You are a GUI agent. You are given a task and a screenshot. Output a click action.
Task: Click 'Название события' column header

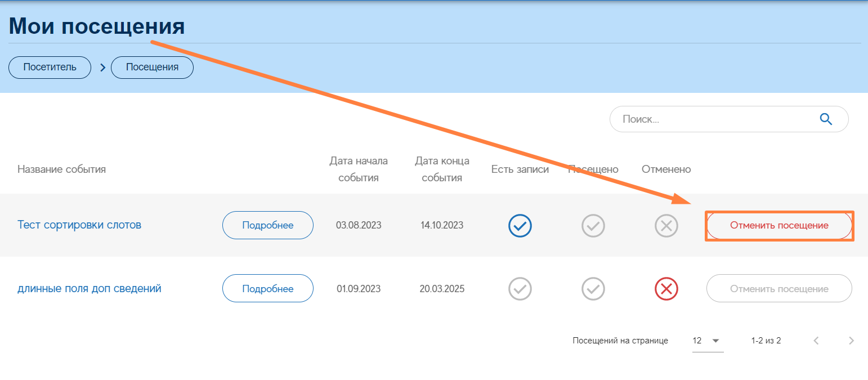click(61, 169)
